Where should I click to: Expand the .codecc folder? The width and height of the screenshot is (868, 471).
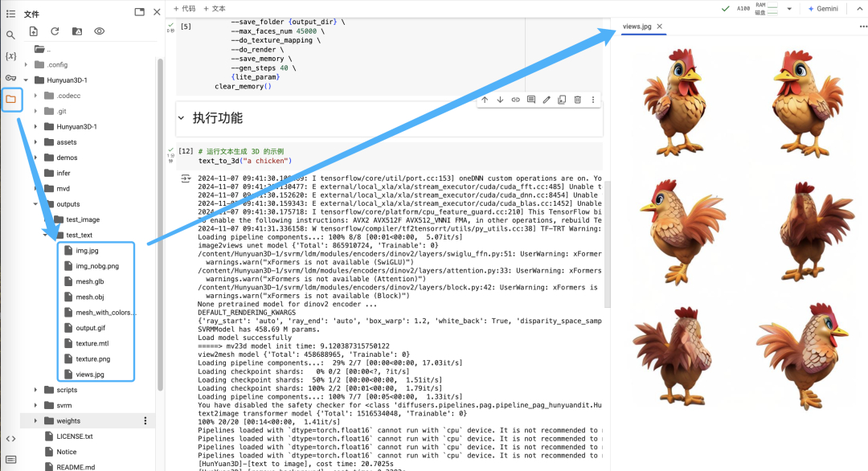pyautogui.click(x=35, y=96)
